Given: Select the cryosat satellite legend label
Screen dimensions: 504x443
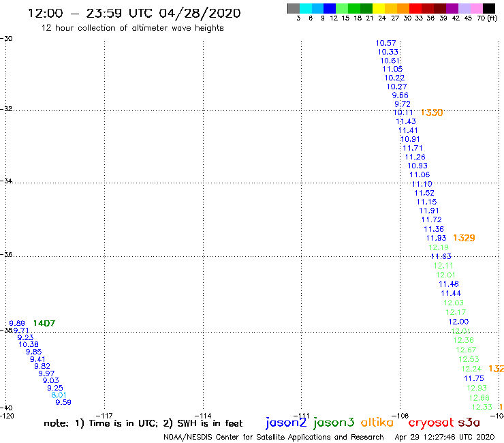Looking at the screenshot, I should pyautogui.click(x=431, y=423).
